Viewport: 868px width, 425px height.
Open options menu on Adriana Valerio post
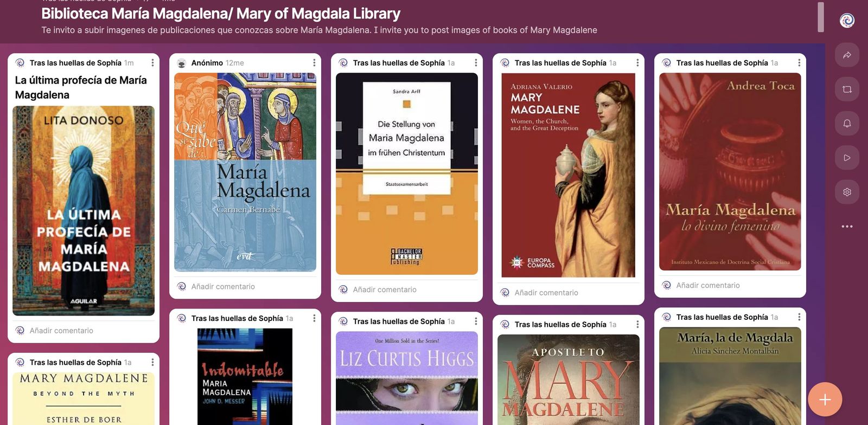[x=637, y=63]
